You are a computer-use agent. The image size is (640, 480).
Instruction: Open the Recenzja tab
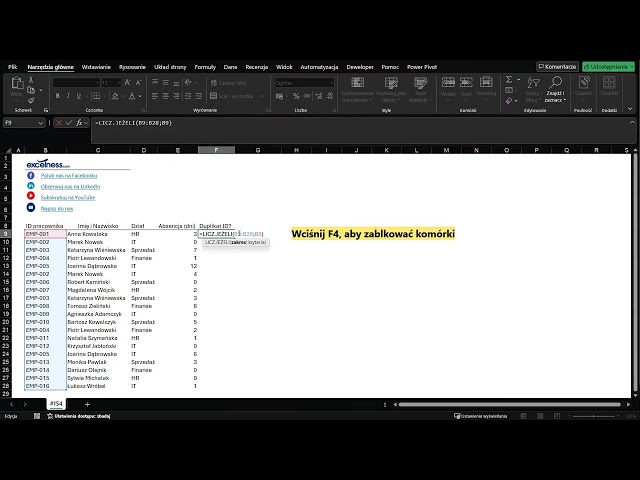[257, 67]
